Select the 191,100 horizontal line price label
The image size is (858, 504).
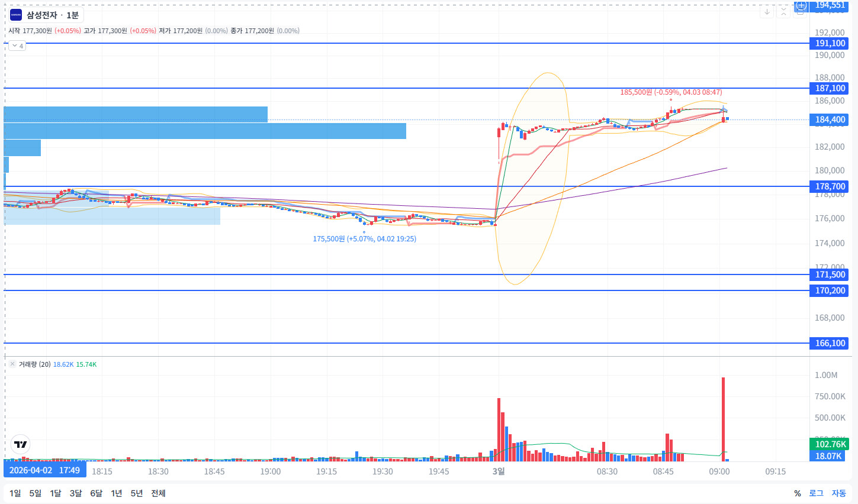click(x=830, y=43)
